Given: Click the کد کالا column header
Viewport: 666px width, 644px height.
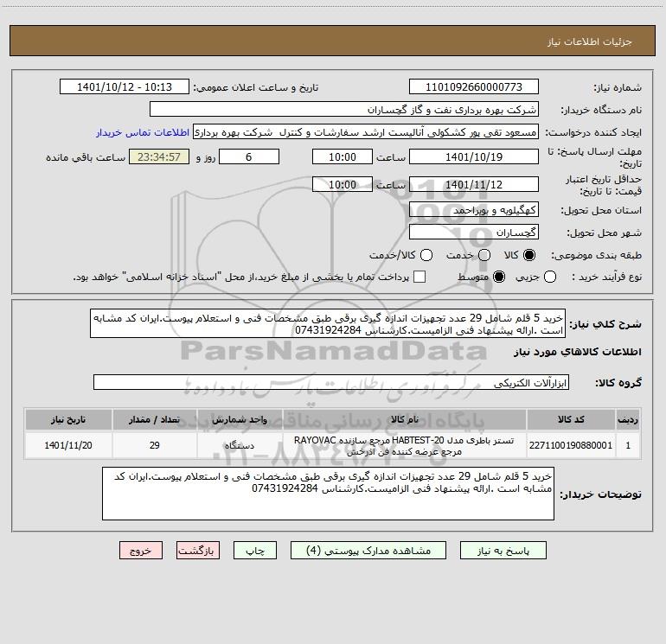Looking at the screenshot, I should click(x=571, y=419).
